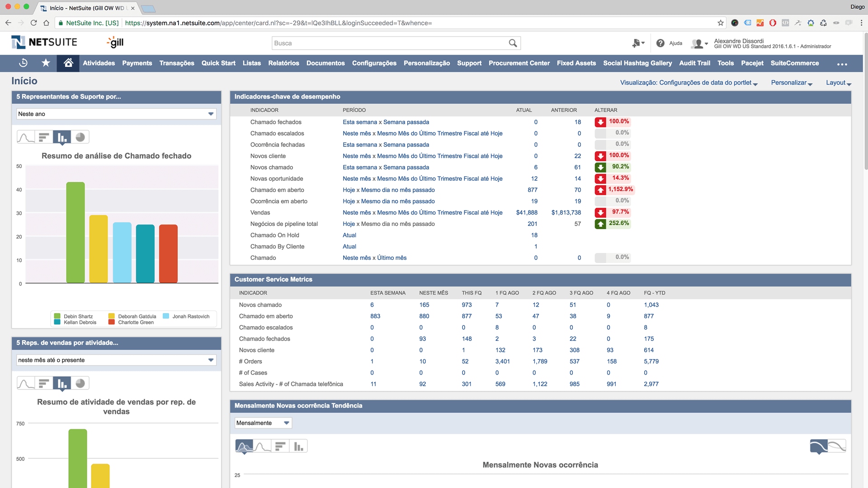The image size is (868, 488).
Task: Click the Jonah Rastovich legend entry
Action: pos(186,316)
